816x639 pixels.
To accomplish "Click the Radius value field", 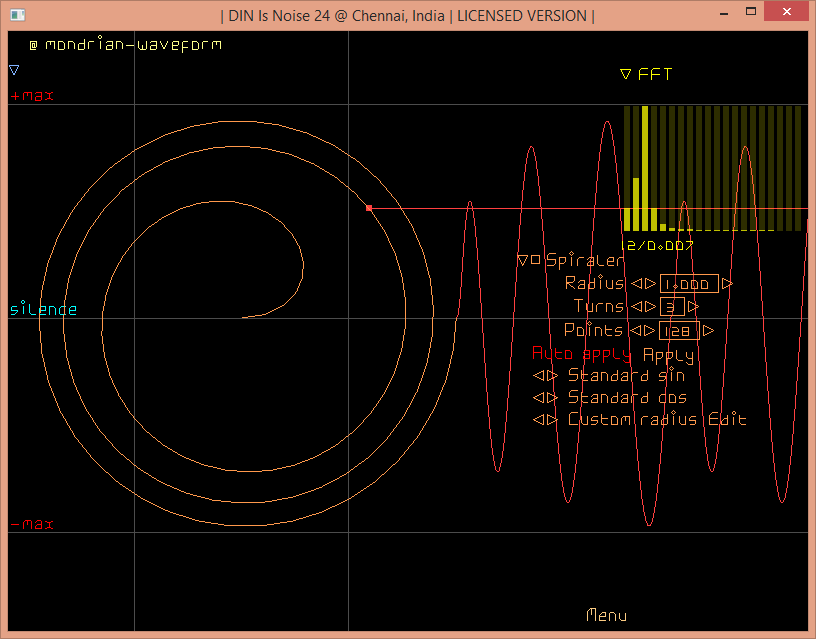I will coord(690,284).
